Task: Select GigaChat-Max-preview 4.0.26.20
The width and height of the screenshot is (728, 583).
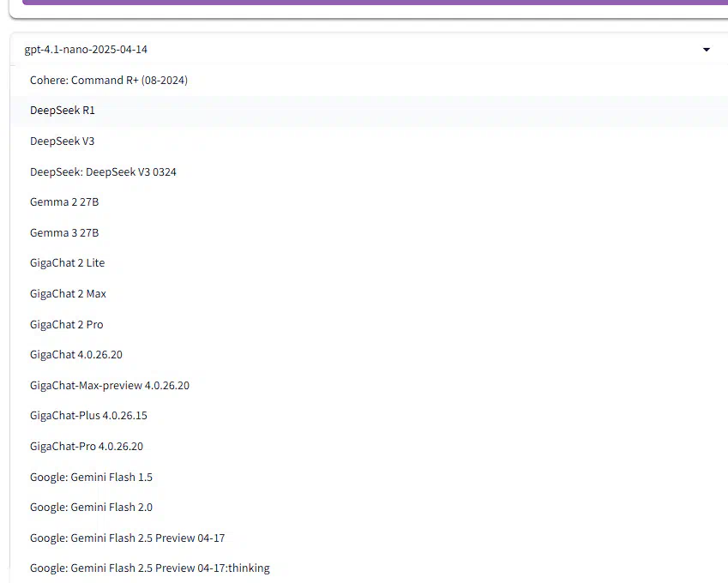Action: 369,385
